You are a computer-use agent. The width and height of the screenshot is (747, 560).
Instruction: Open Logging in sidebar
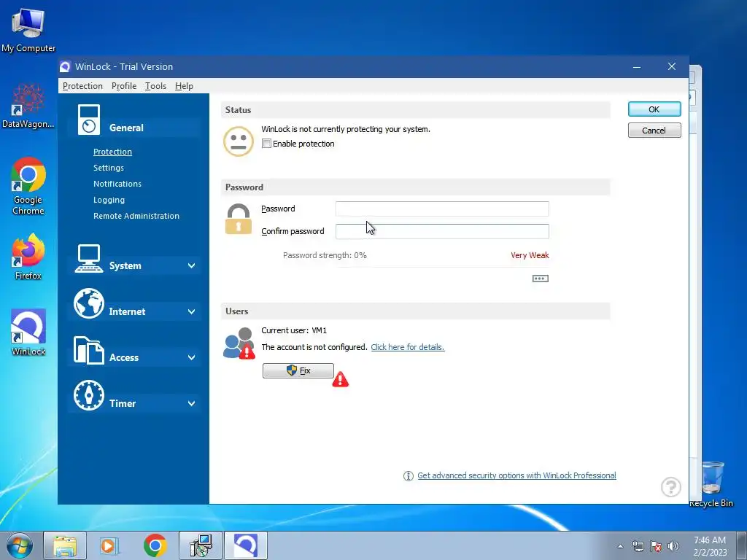coord(109,200)
